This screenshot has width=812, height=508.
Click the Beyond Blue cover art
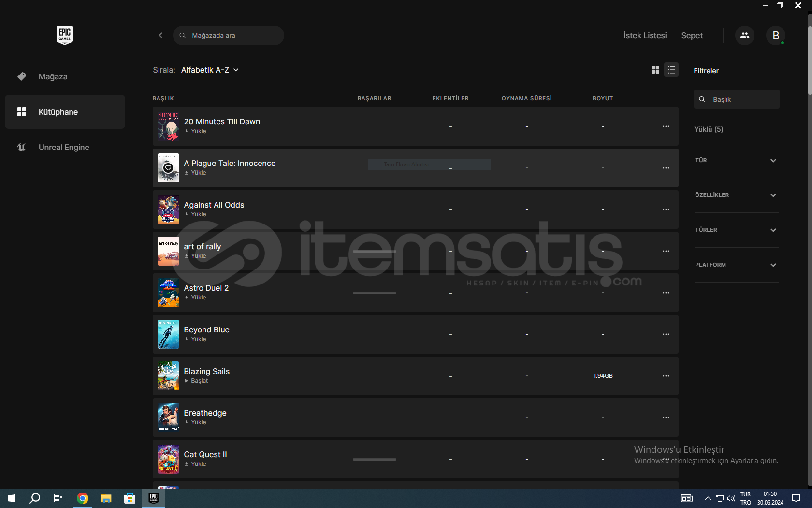[x=168, y=334]
